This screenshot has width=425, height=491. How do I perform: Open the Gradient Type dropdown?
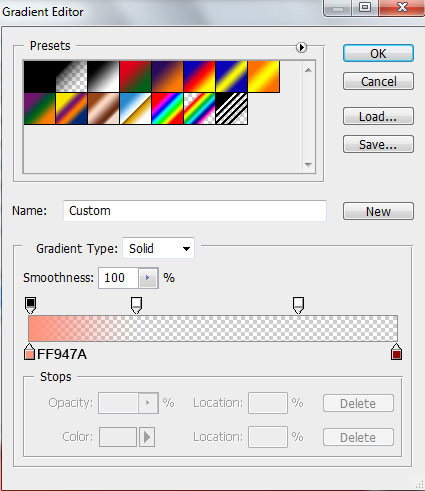pos(158,249)
